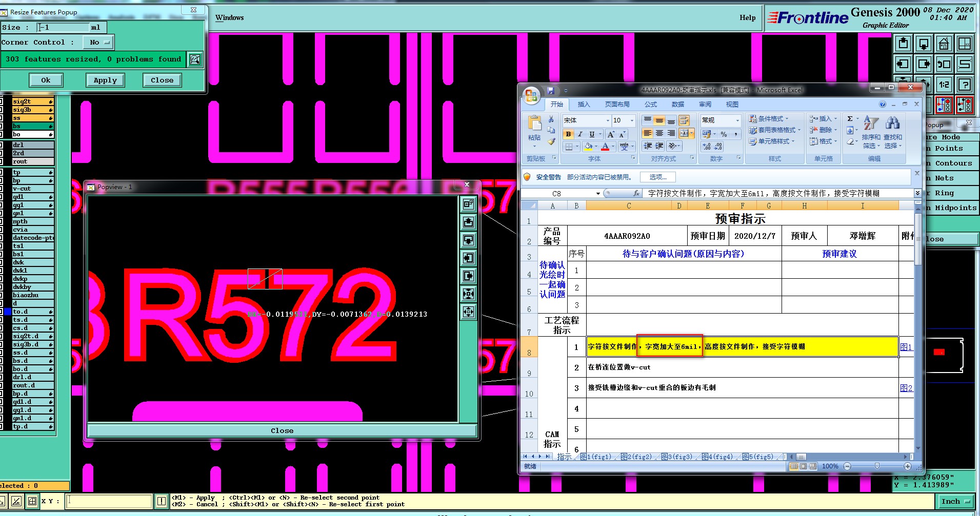
Task: Click the Popview zoom-in window icon
Action: click(x=468, y=204)
